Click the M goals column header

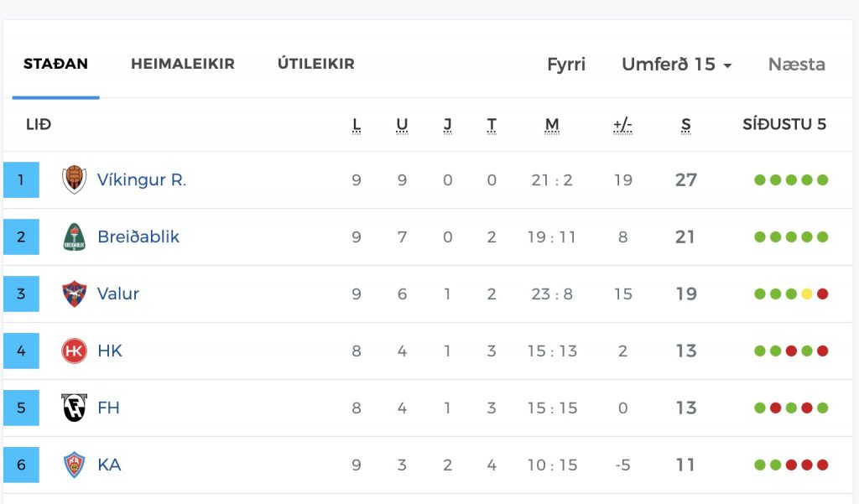coord(552,126)
